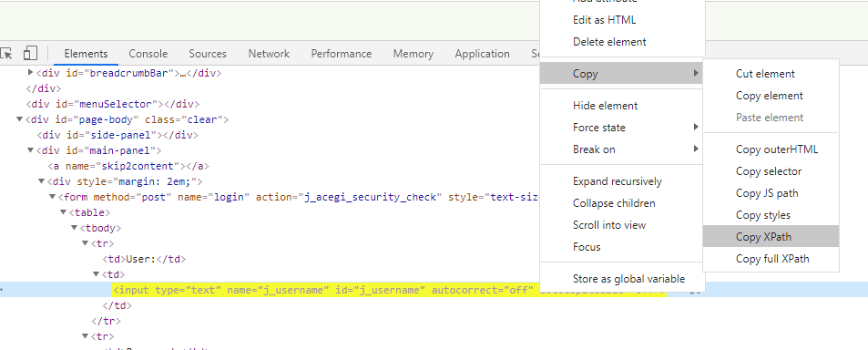The width and height of the screenshot is (868, 350).
Task: Expand the breadcrumbBar div node
Action: click(x=30, y=73)
